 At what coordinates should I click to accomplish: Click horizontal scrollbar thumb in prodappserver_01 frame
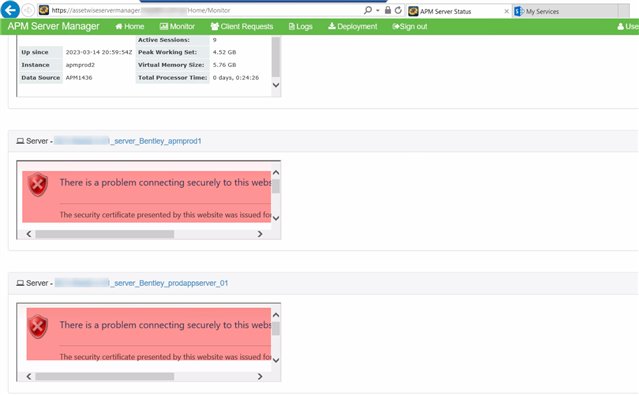click(x=105, y=377)
